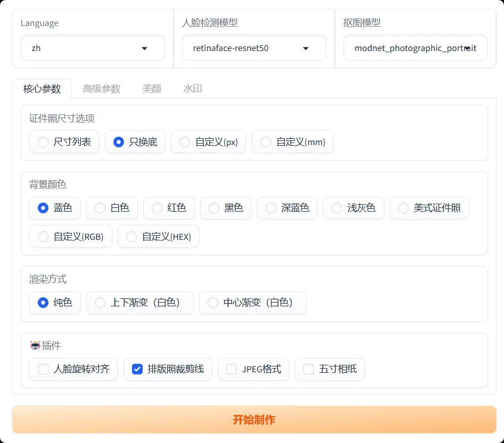Switch to the 高级参数 tab
The width and height of the screenshot is (504, 443).
click(102, 89)
